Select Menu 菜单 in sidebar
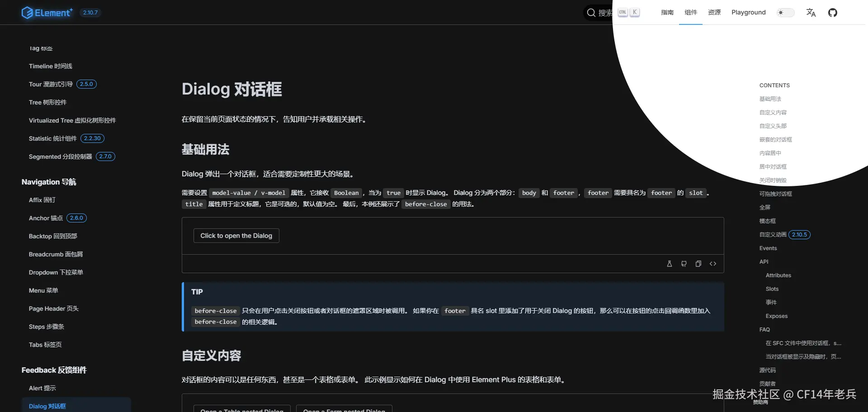Image resolution: width=868 pixels, height=412 pixels. point(43,290)
